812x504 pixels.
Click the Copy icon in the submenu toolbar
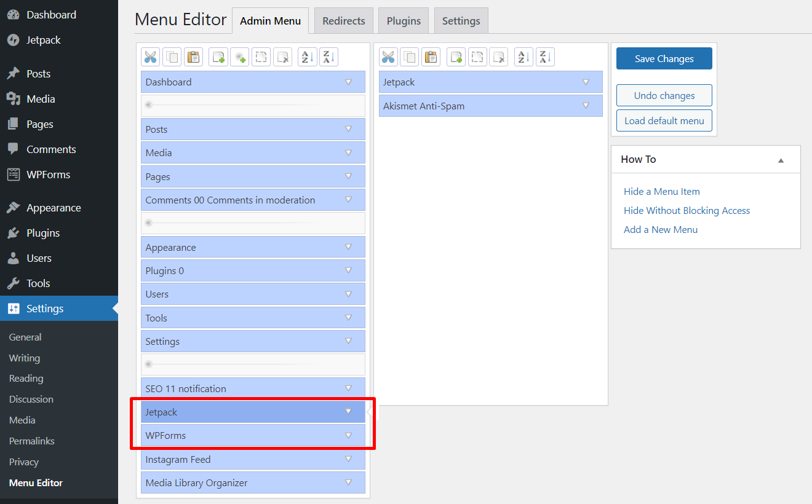pos(410,57)
